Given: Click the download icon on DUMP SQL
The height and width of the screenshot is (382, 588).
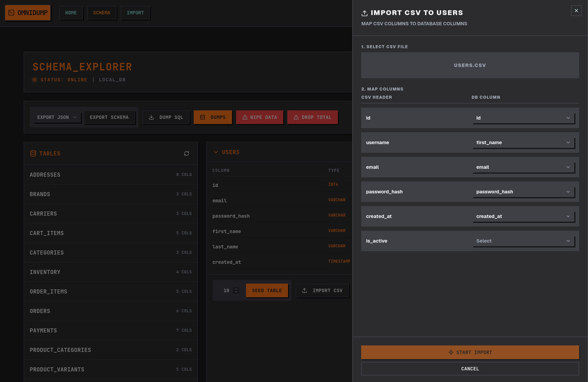Looking at the screenshot, I should 151,117.
